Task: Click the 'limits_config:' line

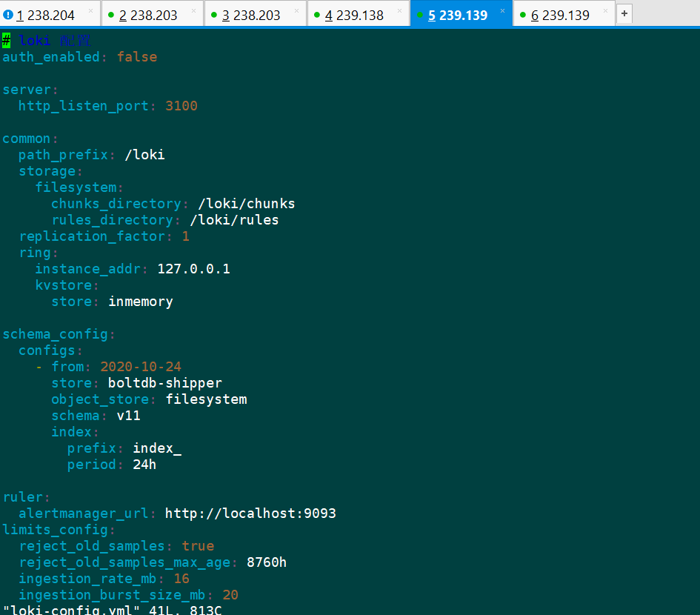Action: 59,530
